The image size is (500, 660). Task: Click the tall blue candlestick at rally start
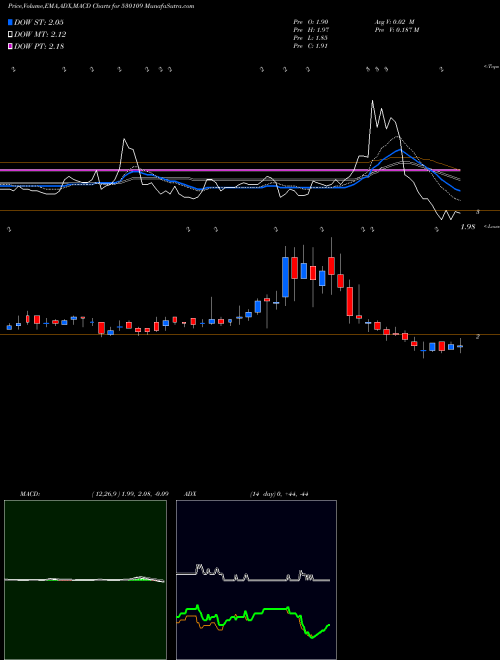tap(285, 277)
